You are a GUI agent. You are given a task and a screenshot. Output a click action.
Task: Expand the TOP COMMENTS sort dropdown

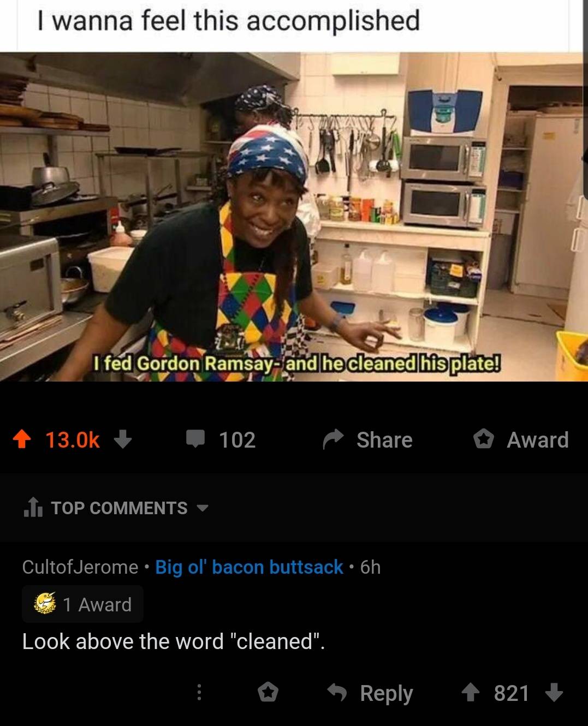pyautogui.click(x=116, y=508)
